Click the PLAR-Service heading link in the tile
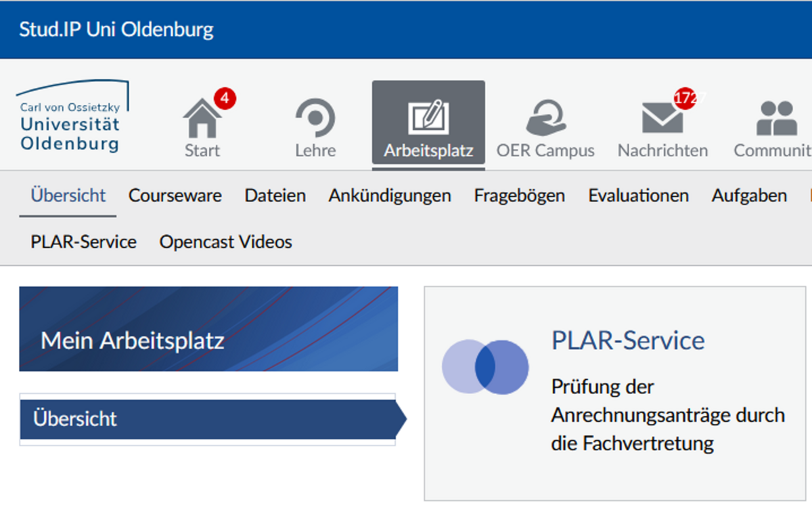The width and height of the screenshot is (812, 505). (628, 341)
